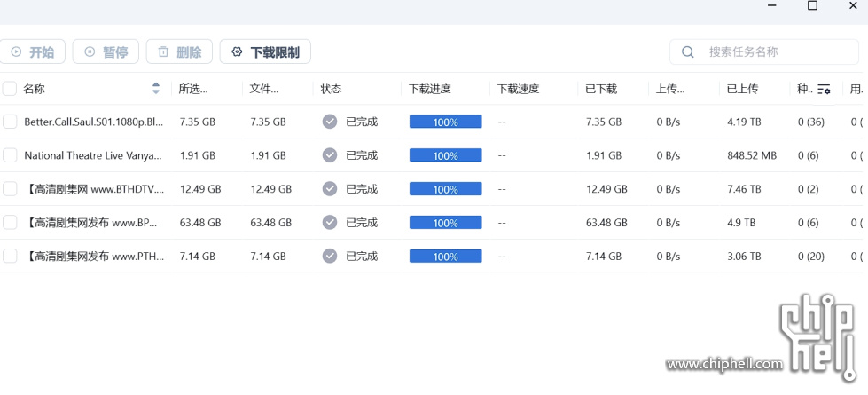
Task: Click the 848.52 MB uploaded value
Action: coord(752,155)
